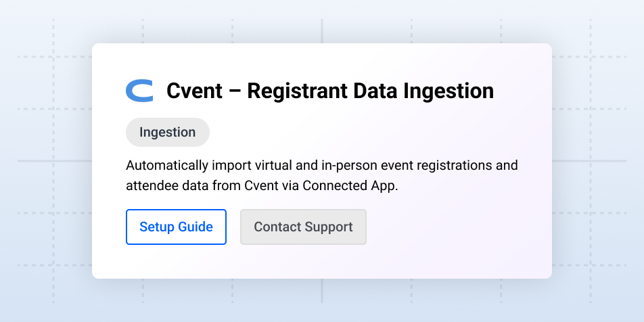This screenshot has width=644, height=322.
Task: Open the Setup Guide
Action: [176, 227]
